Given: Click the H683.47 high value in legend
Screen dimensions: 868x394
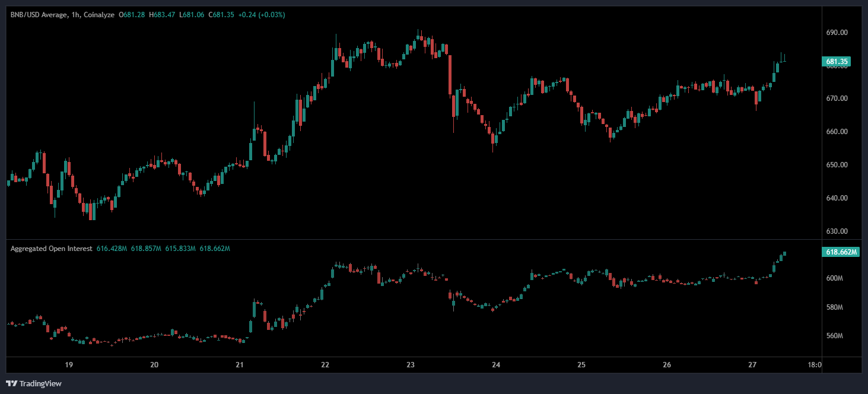Looking at the screenshot, I should 161,15.
